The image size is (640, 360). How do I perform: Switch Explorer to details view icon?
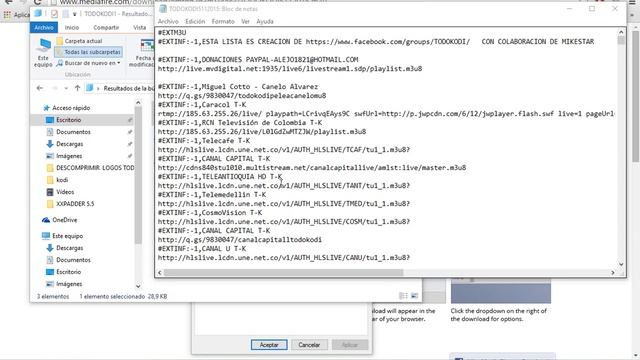[x=403, y=296]
